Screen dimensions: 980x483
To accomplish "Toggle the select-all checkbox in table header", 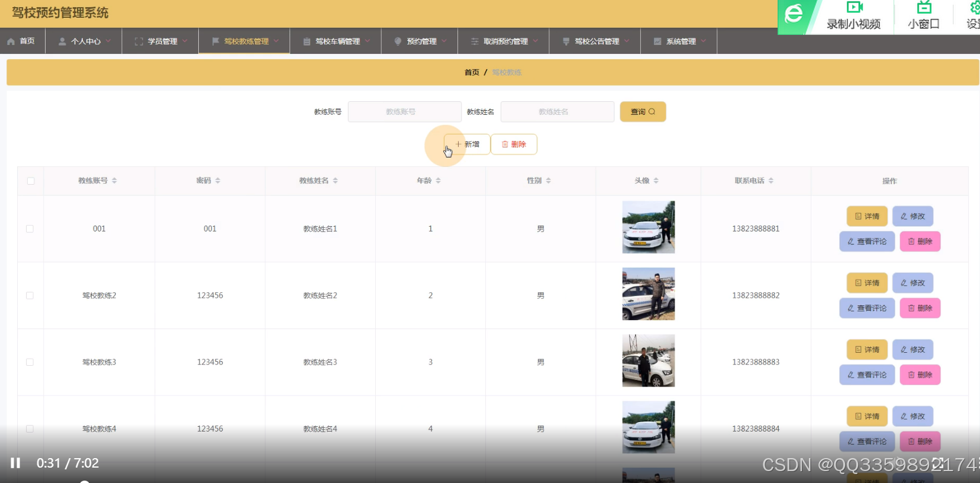I will click(x=31, y=181).
